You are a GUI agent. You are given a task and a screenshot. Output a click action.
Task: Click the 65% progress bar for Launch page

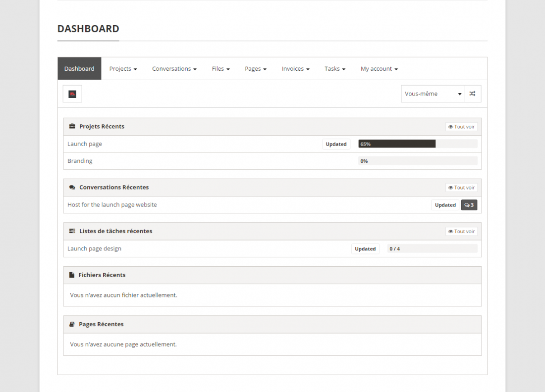(x=396, y=144)
